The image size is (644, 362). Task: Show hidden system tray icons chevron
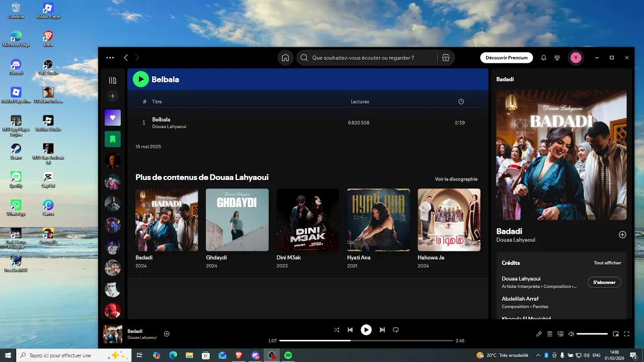click(x=537, y=355)
